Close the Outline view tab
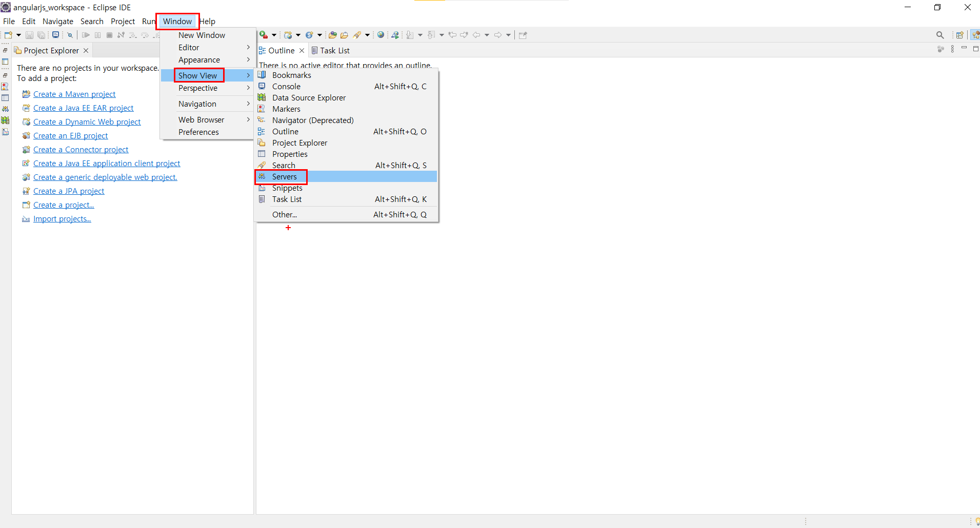 pos(302,50)
